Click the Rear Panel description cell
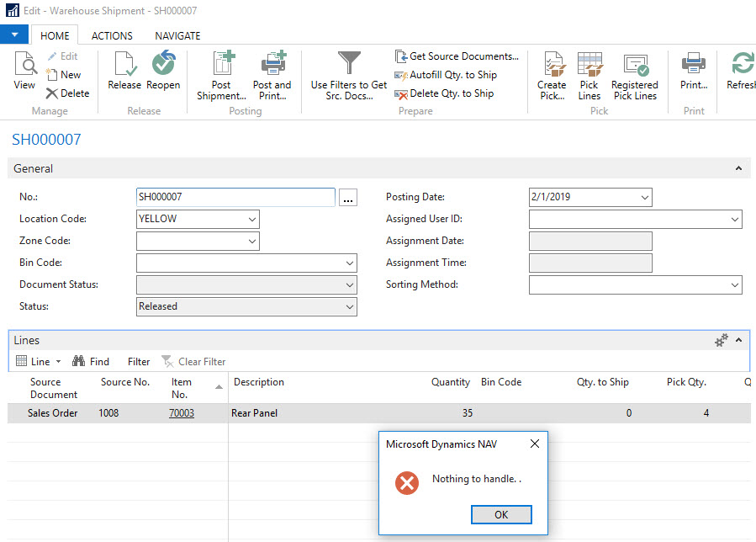 [x=255, y=413]
